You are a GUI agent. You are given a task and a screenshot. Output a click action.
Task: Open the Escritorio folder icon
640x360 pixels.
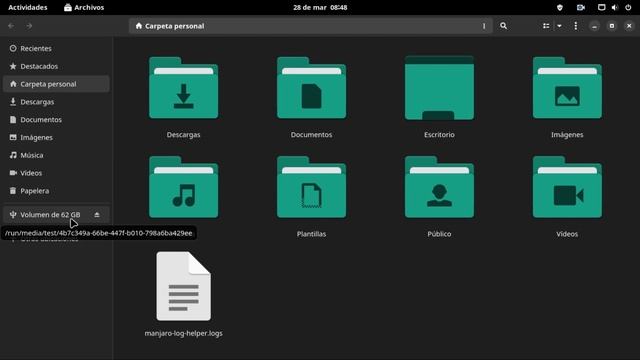click(x=439, y=88)
